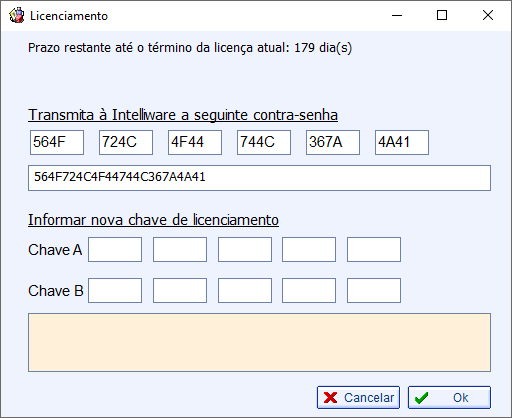Click the beige message area

tap(259, 342)
